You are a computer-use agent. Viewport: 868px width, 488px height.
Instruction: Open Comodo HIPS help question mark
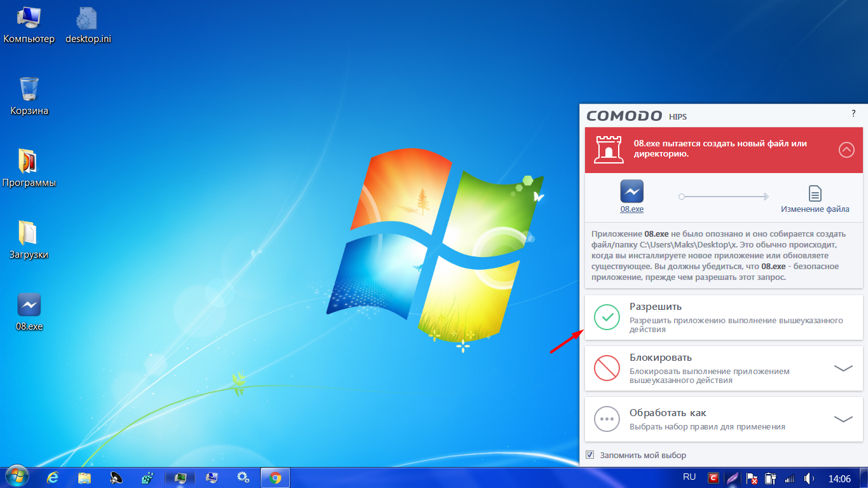(x=853, y=113)
